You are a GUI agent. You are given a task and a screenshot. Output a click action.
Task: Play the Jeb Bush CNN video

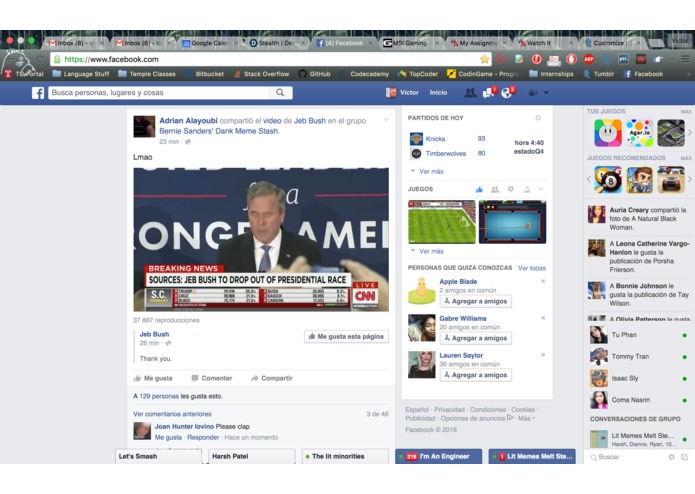(x=261, y=239)
